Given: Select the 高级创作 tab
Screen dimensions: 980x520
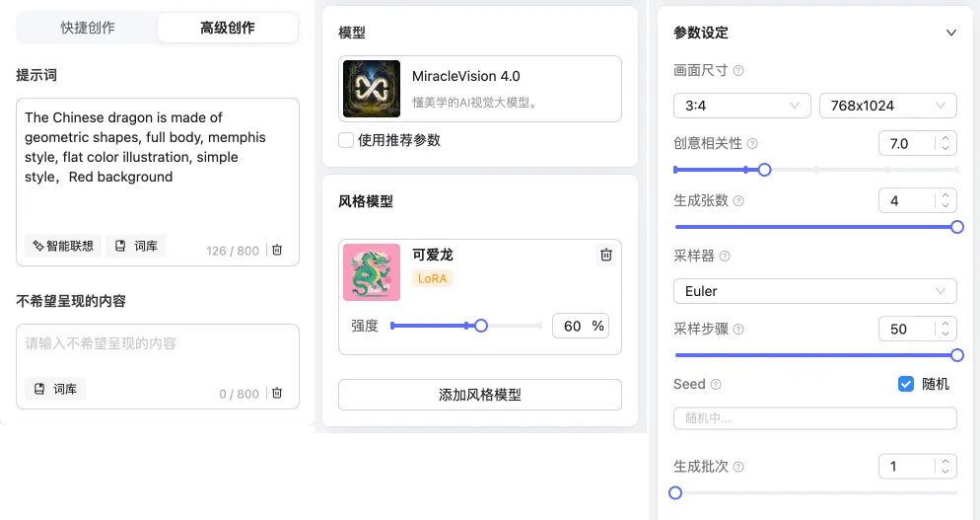Looking at the screenshot, I should pyautogui.click(x=228, y=28).
